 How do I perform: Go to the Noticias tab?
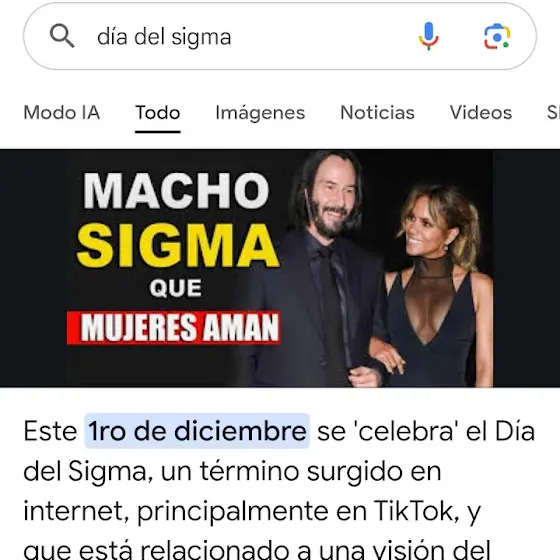[377, 113]
